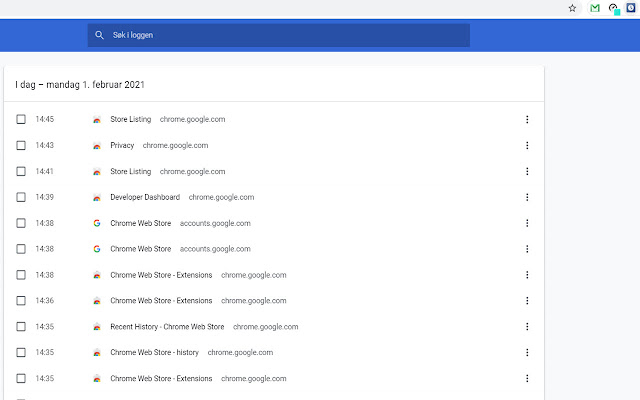Open the 14:36 Chrome Web Store - Extensions link
This screenshot has width=640, height=400.
pos(161,301)
